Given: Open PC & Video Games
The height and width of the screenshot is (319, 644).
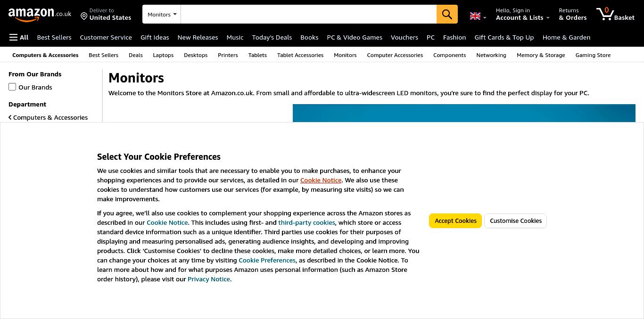Looking at the screenshot, I should [355, 37].
